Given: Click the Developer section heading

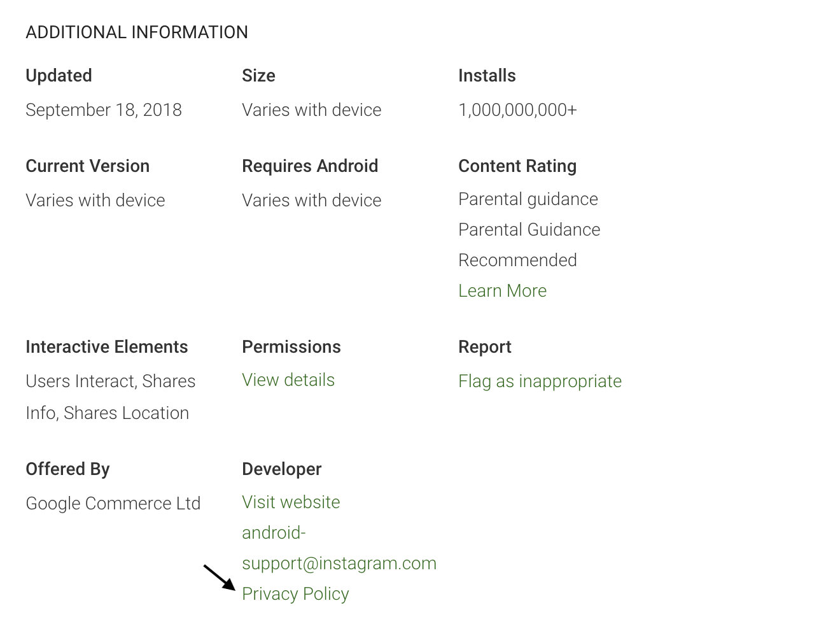Looking at the screenshot, I should click(281, 469).
